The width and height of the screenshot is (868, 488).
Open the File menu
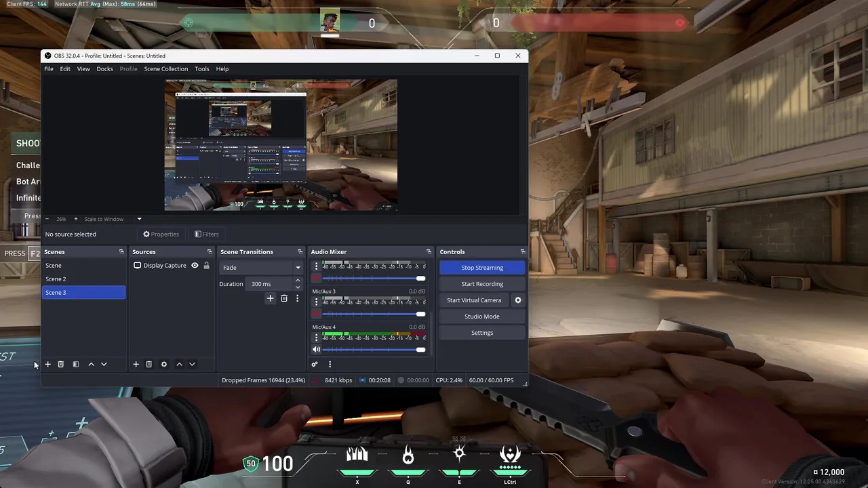49,68
